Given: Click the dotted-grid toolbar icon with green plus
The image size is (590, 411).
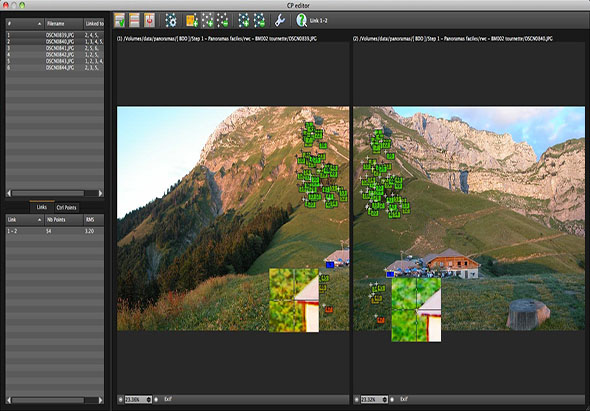Looking at the screenshot, I should point(243,20).
